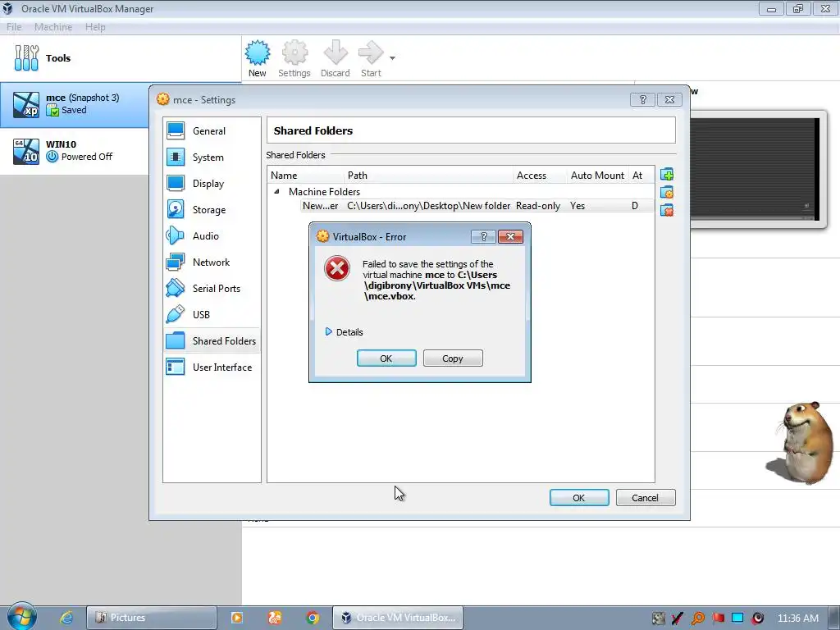Open the System settings category
This screenshot has height=630, width=840.
[212, 157]
